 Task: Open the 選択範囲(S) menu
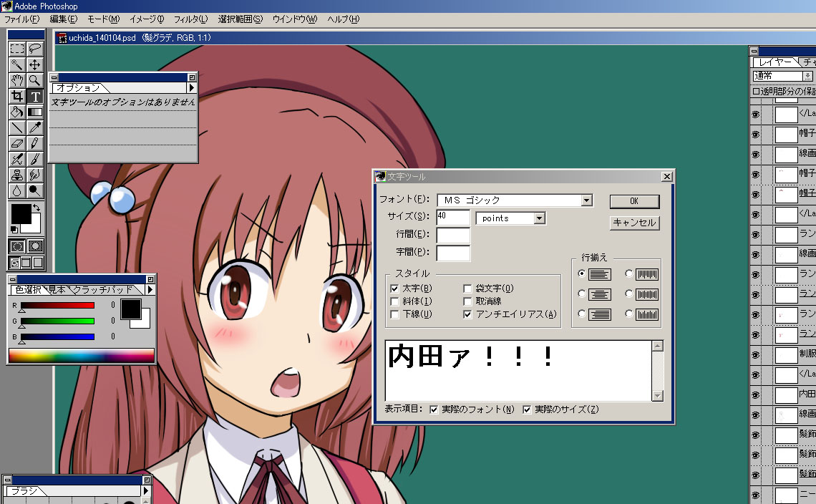(240, 19)
